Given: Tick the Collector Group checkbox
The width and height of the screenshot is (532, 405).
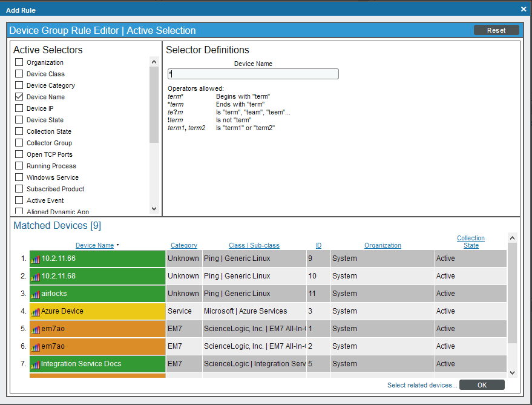Looking at the screenshot, I should (19, 143).
